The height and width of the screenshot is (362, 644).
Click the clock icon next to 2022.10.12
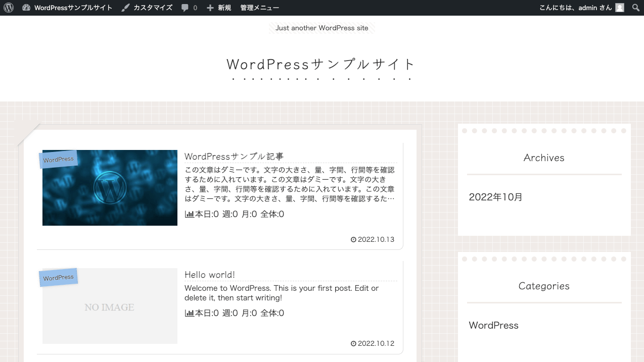[x=353, y=343]
